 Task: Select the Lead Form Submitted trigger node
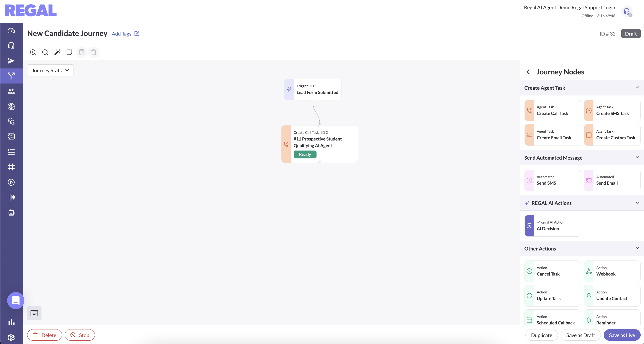click(312, 89)
